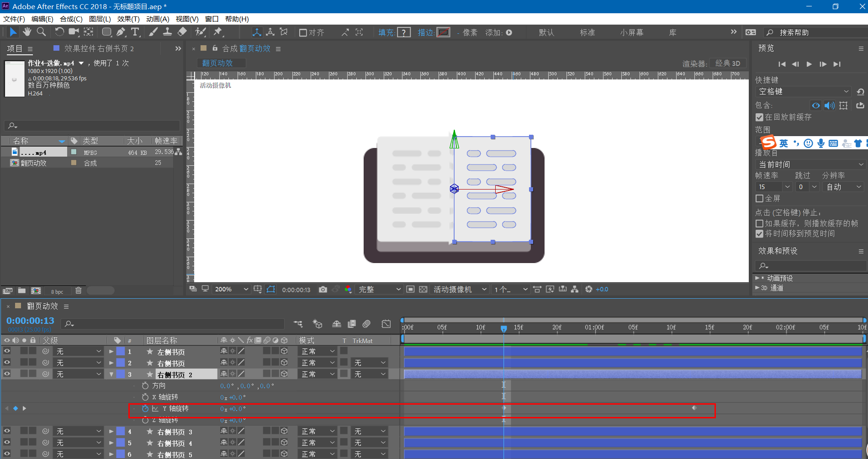Expand the 右侧书页 3 layer properties
This screenshot has width=868, height=459.
111,432
